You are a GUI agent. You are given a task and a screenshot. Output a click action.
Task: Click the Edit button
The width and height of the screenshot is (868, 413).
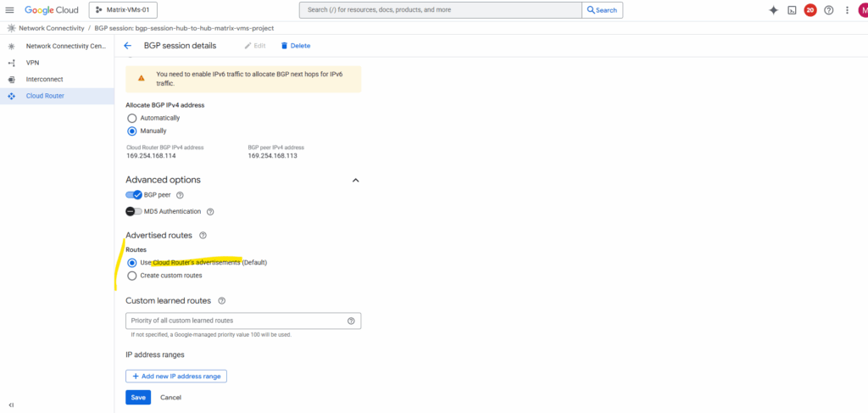click(x=255, y=46)
